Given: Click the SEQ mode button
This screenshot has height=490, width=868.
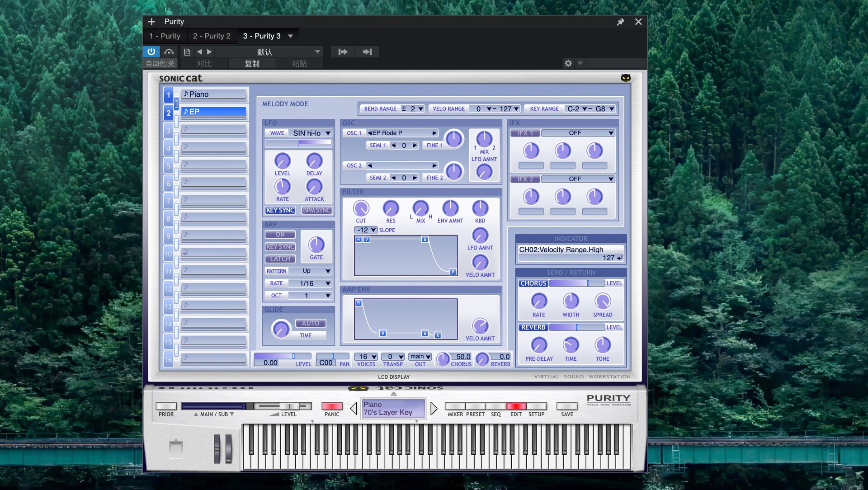Looking at the screenshot, I should point(495,406).
